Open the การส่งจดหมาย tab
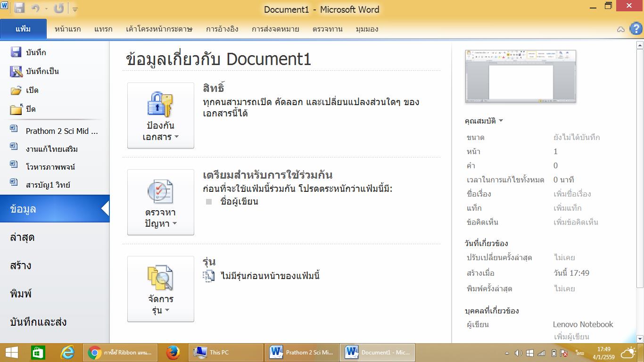The height and width of the screenshot is (362, 644). tap(275, 29)
